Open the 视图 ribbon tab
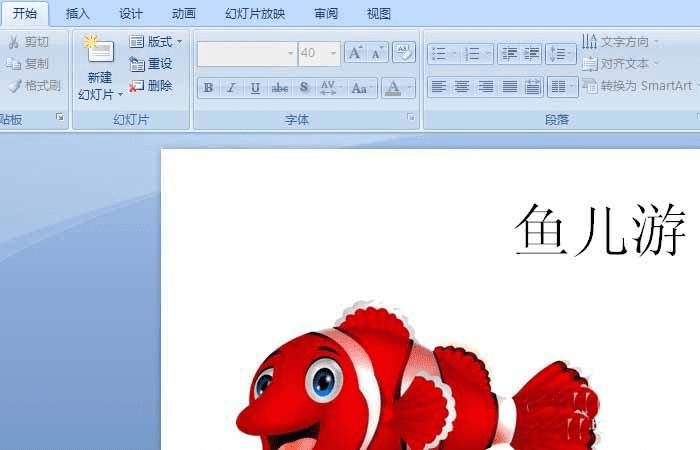This screenshot has height=450, width=700. tap(379, 14)
